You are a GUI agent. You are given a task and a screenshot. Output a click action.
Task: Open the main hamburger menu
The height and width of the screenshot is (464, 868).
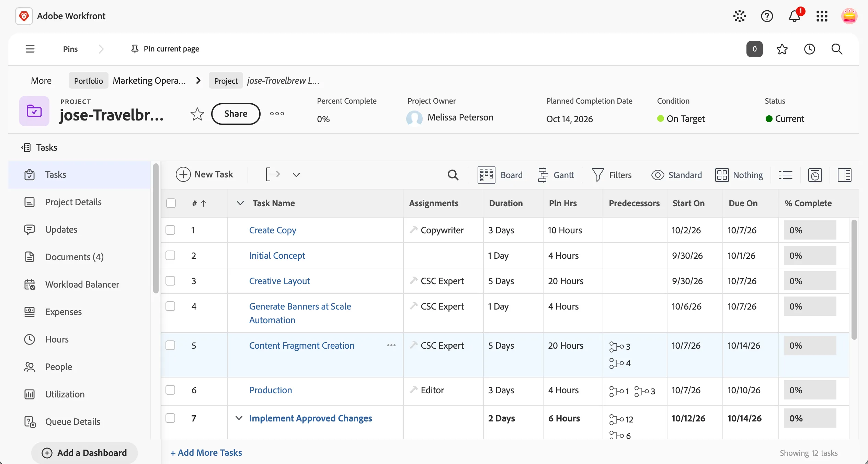tap(30, 49)
